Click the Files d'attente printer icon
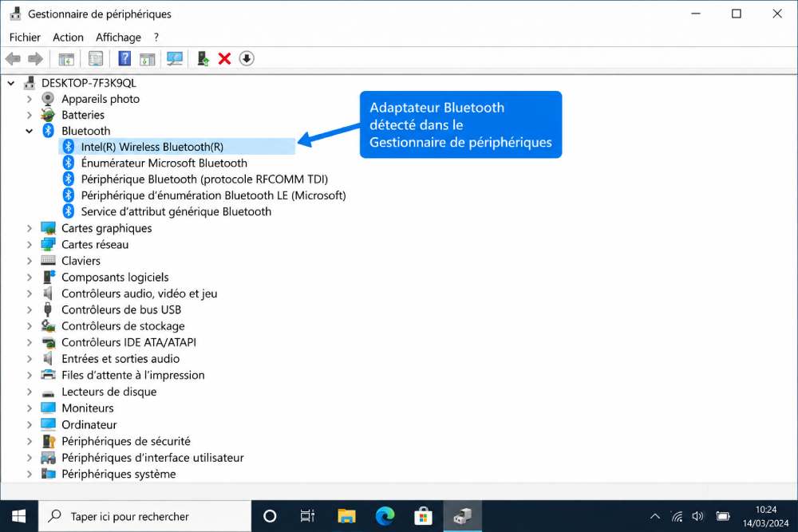The height and width of the screenshot is (532, 798). (x=48, y=375)
